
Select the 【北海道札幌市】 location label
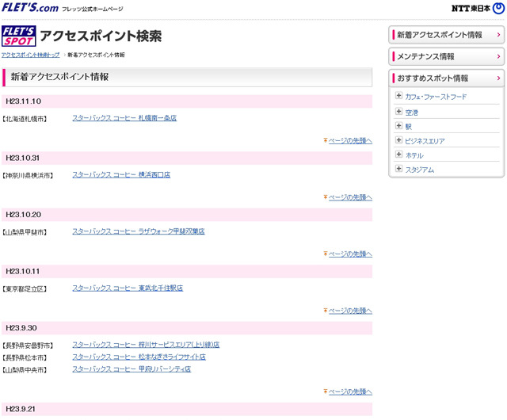point(25,119)
